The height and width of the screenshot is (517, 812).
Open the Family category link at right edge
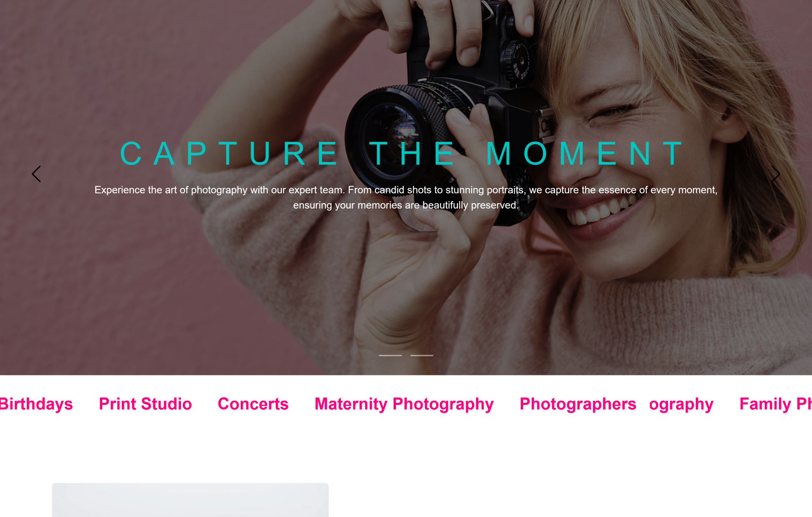click(776, 404)
